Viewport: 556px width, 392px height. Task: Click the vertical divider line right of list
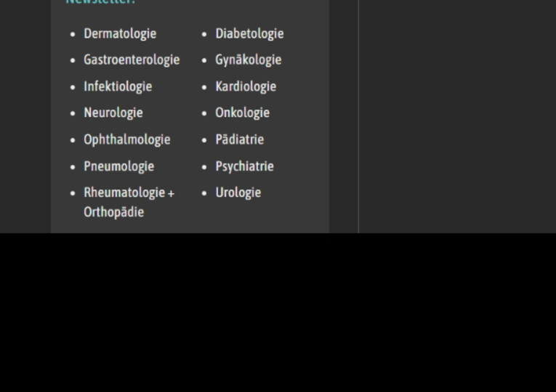coord(358,116)
